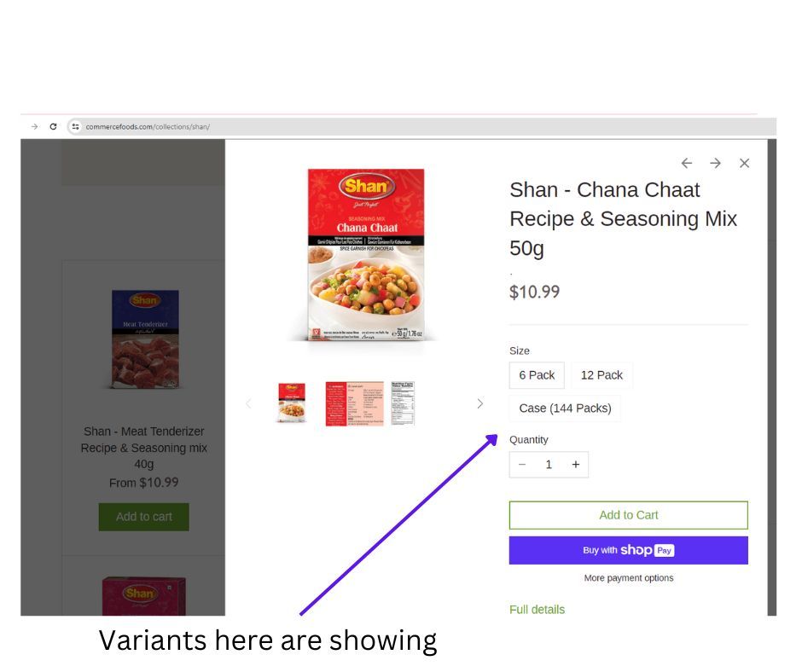Open More payment options link

click(629, 578)
